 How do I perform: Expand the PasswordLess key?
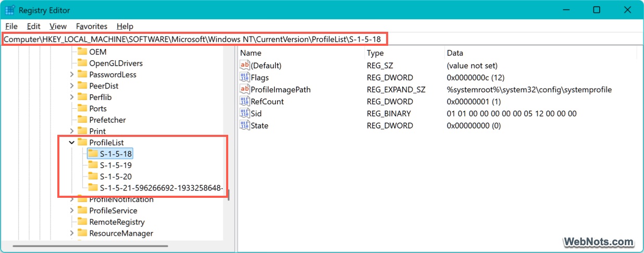pyautogui.click(x=72, y=74)
